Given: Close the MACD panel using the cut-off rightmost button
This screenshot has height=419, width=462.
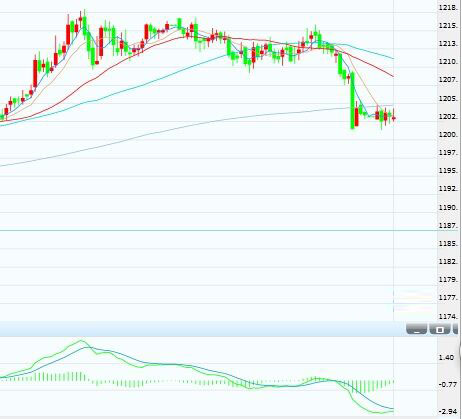Looking at the screenshot, I should pos(455,329).
